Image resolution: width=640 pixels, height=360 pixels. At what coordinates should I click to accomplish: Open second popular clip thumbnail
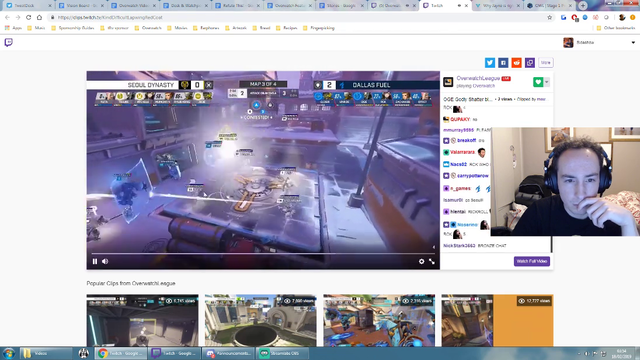point(260,320)
